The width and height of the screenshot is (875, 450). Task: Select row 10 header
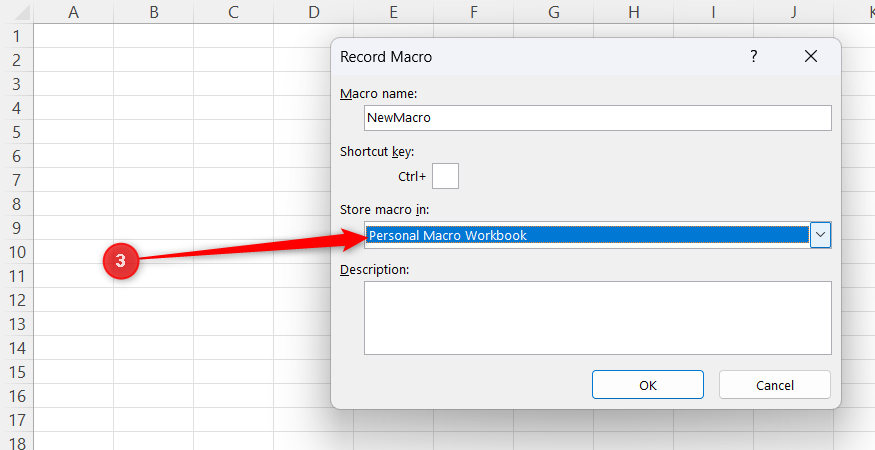click(17, 252)
